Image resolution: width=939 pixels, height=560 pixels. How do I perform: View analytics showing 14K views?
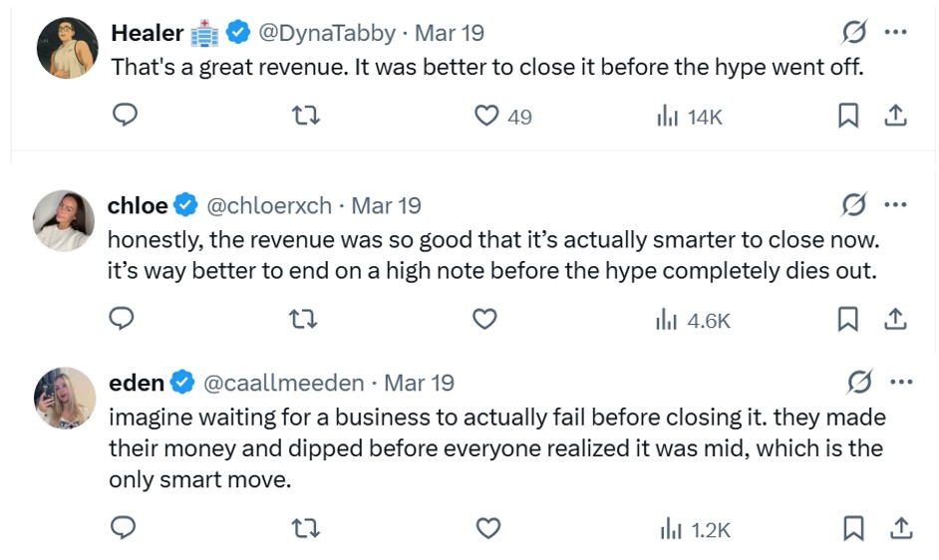tap(689, 117)
